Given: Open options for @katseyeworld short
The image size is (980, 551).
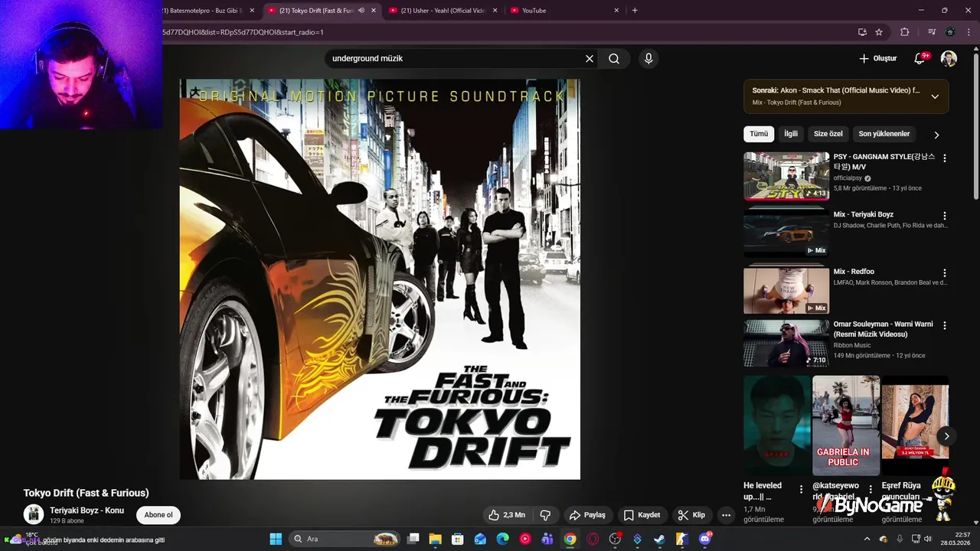Looking at the screenshot, I should click(x=870, y=489).
